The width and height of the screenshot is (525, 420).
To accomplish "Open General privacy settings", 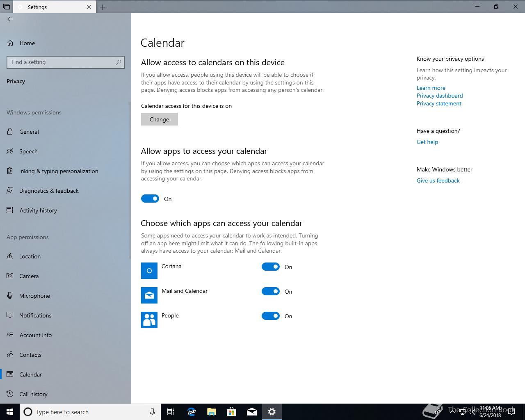I will coord(66,132).
